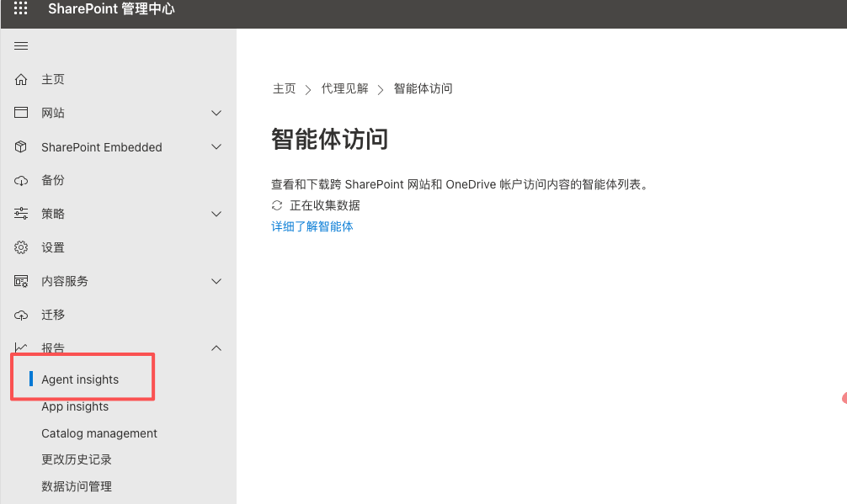
Task: Open 策略 in the sidebar
Action: pyautogui.click(x=53, y=214)
